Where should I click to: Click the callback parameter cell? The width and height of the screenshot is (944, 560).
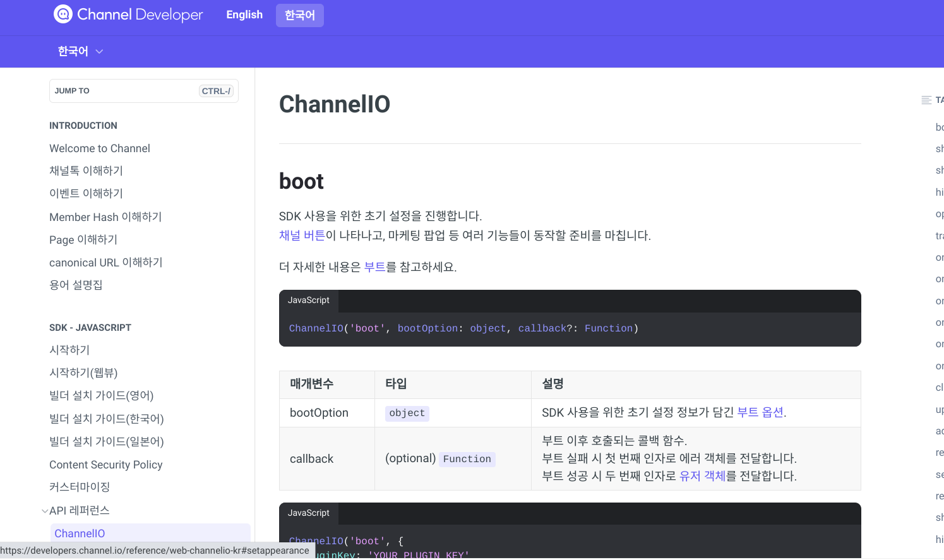click(x=327, y=459)
